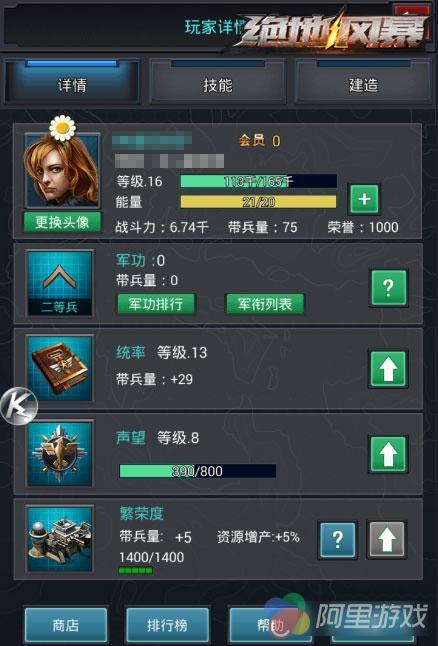Open the 军功排行 ranking

(x=156, y=304)
